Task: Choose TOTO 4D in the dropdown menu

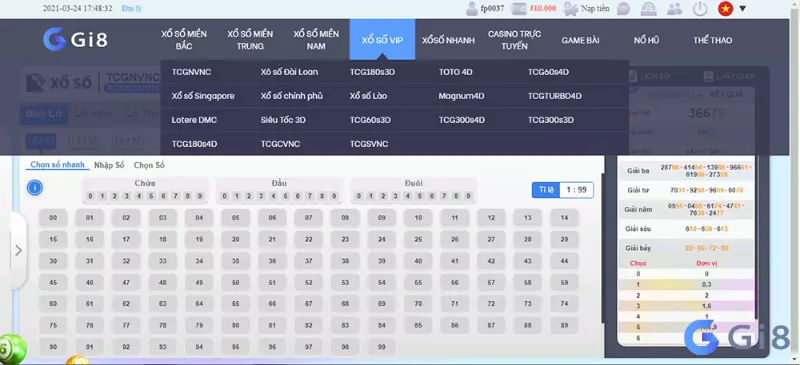Action: (456, 72)
